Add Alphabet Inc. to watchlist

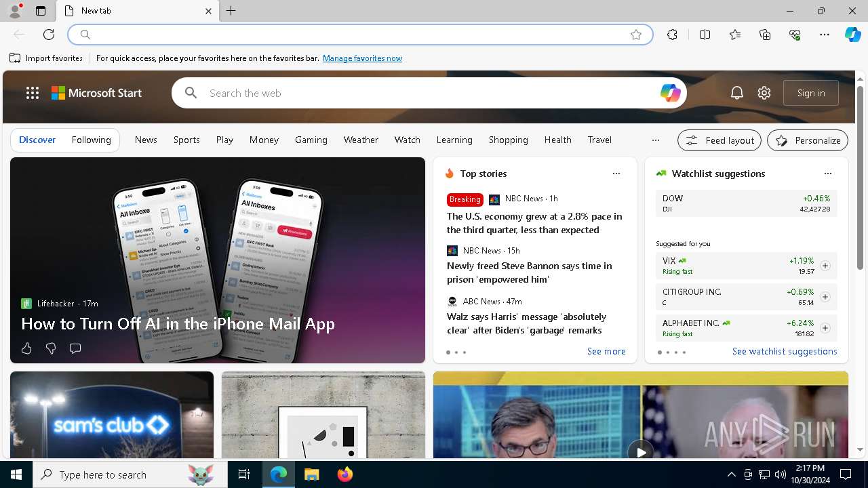click(x=825, y=328)
